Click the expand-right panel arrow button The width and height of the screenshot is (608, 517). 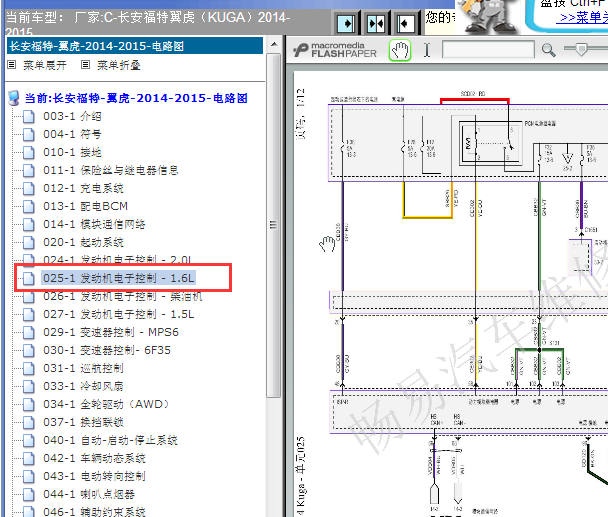click(346, 24)
